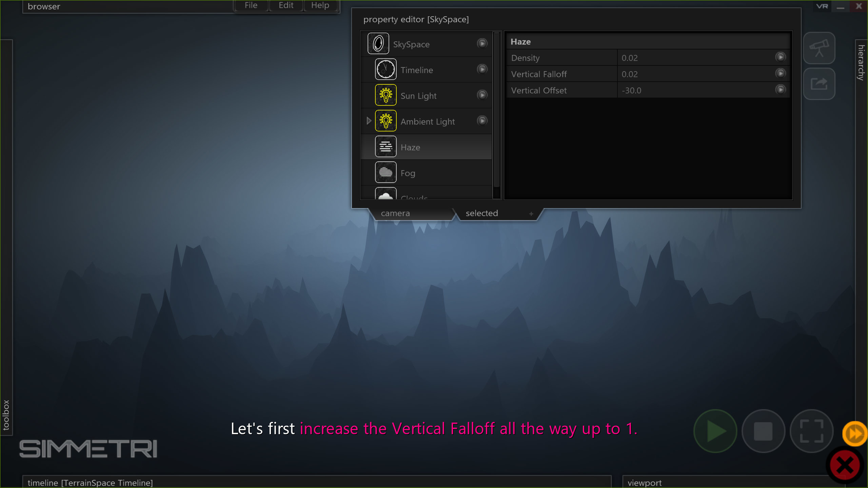Expand the Ambient Light node
This screenshot has height=488, width=868.
click(x=369, y=121)
